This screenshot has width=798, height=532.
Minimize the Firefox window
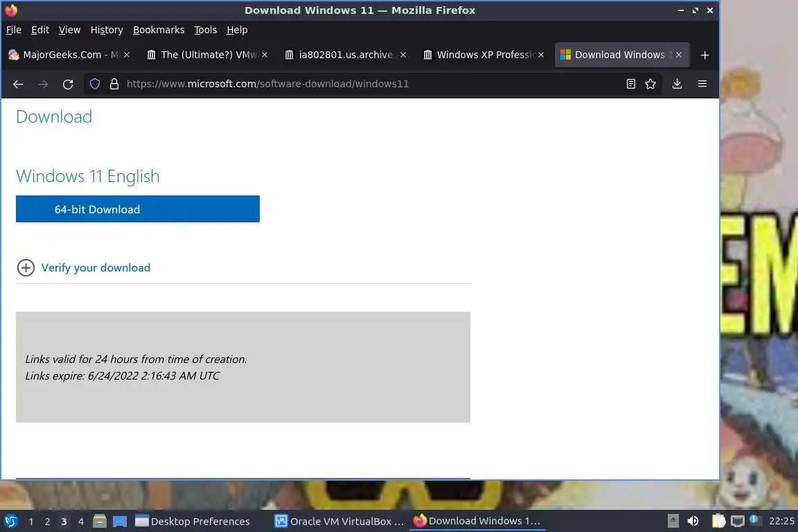pyautogui.click(x=680, y=10)
